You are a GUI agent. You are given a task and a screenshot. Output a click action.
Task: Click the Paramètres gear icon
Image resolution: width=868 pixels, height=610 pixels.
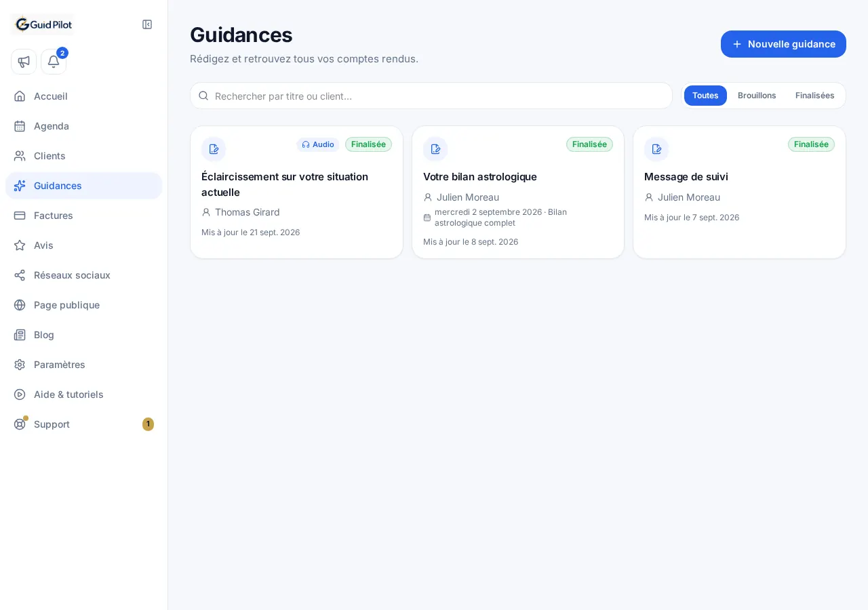(x=20, y=365)
